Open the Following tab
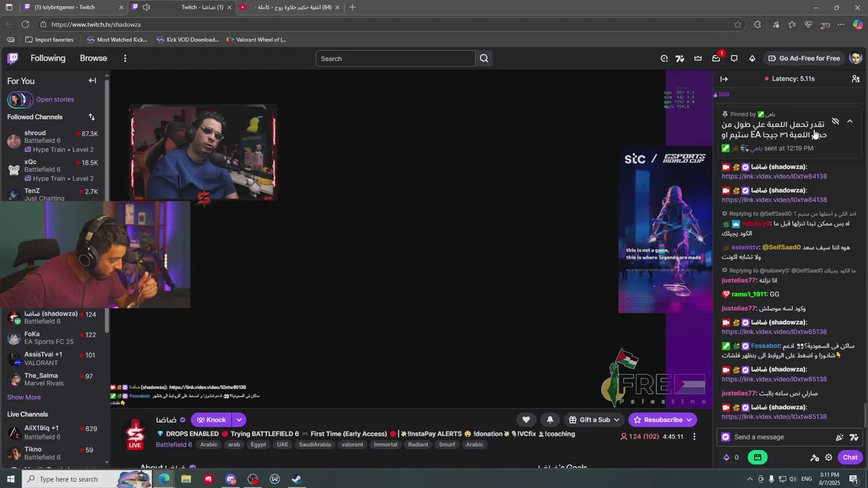This screenshot has height=488, width=868. coord(48,58)
